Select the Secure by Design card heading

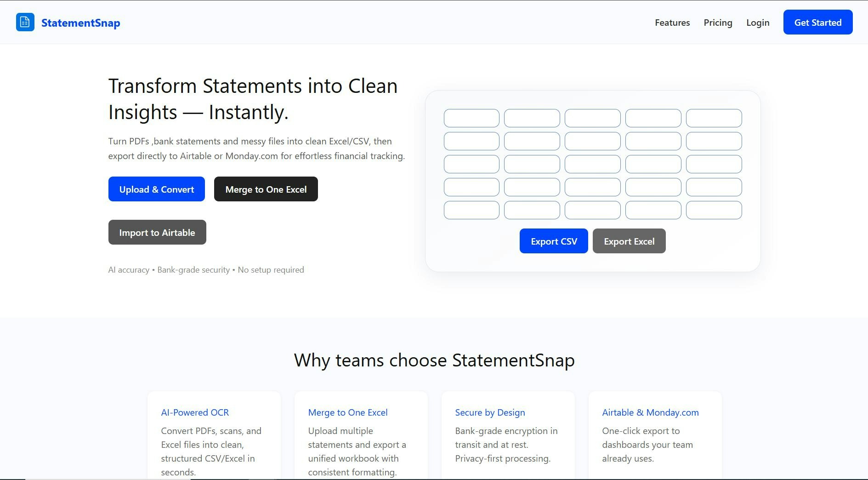(x=490, y=412)
